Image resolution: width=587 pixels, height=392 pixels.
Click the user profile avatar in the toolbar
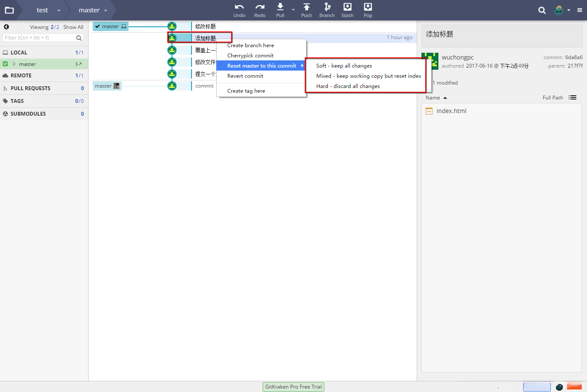[558, 10]
